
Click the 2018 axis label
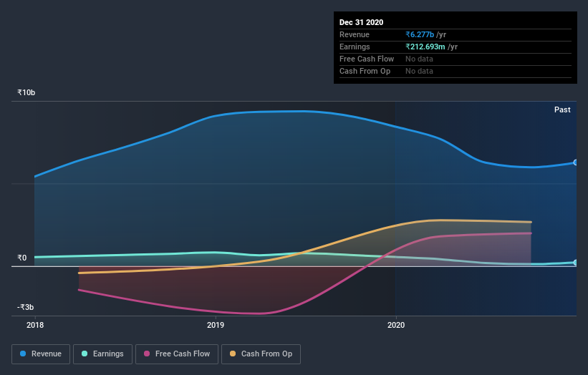pyautogui.click(x=35, y=325)
